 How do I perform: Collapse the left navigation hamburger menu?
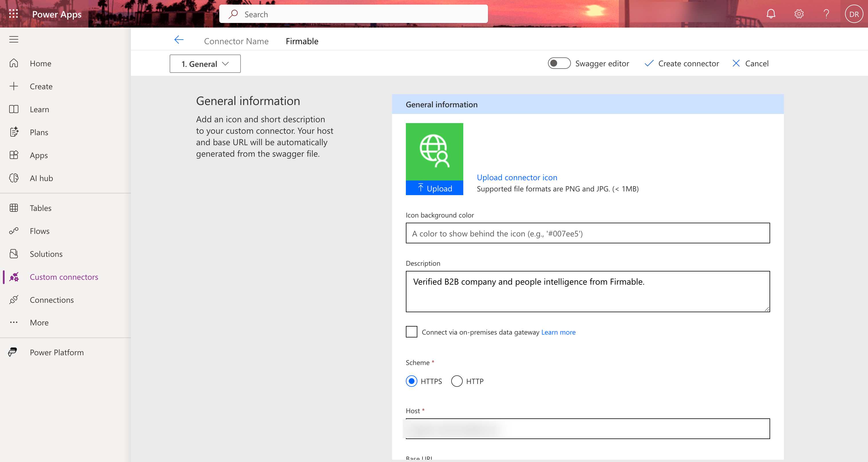pos(14,39)
